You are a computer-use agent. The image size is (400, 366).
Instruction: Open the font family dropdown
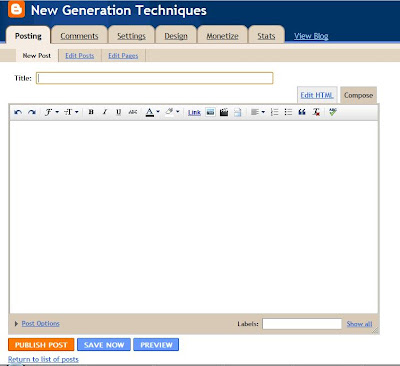point(52,112)
